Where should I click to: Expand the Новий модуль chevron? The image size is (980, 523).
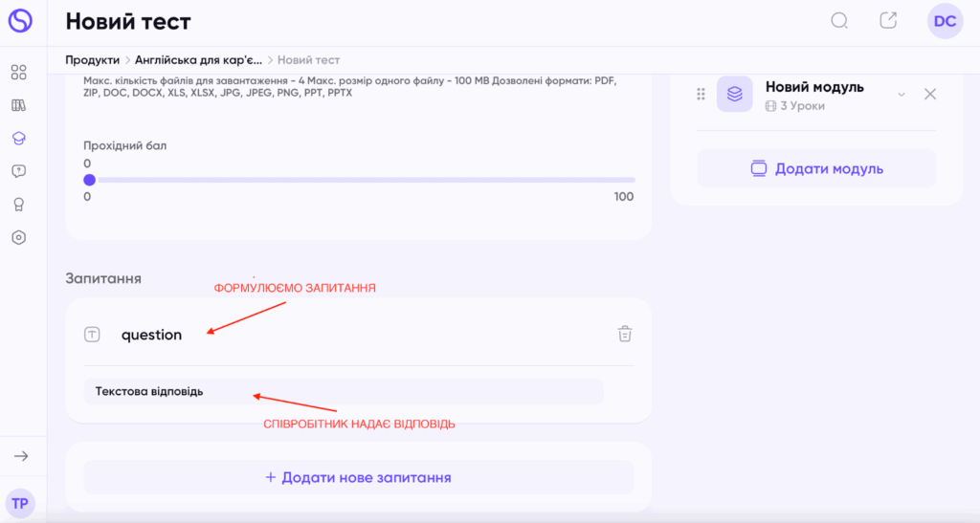902,95
